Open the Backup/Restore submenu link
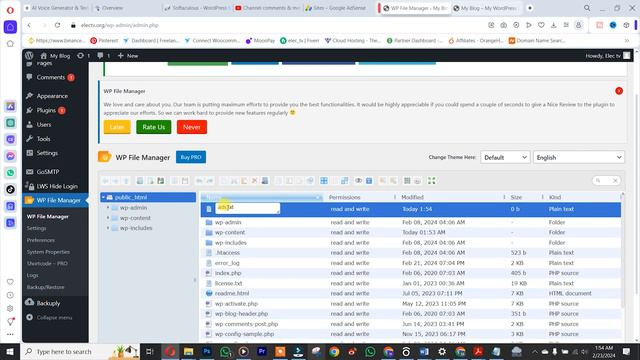The image size is (640, 360). click(x=45, y=287)
